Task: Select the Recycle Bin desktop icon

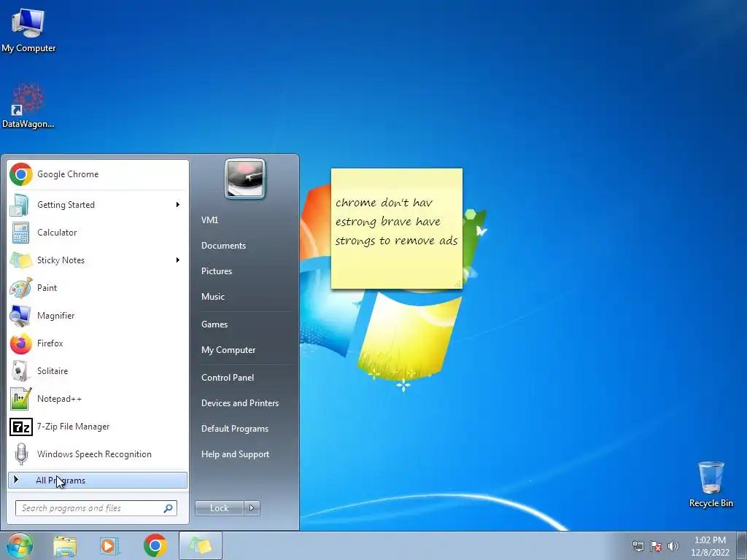Action: 711,484
